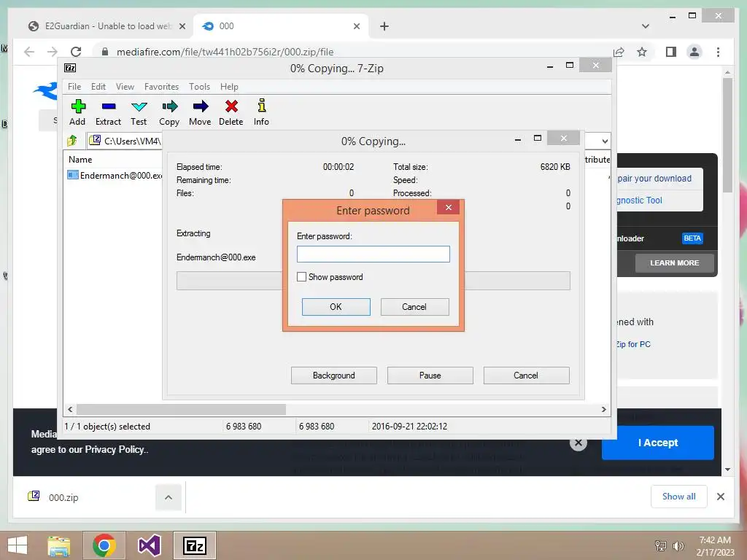Click the up-folder icon beside path bar
Viewport: 747px width, 560px height.
(x=72, y=141)
